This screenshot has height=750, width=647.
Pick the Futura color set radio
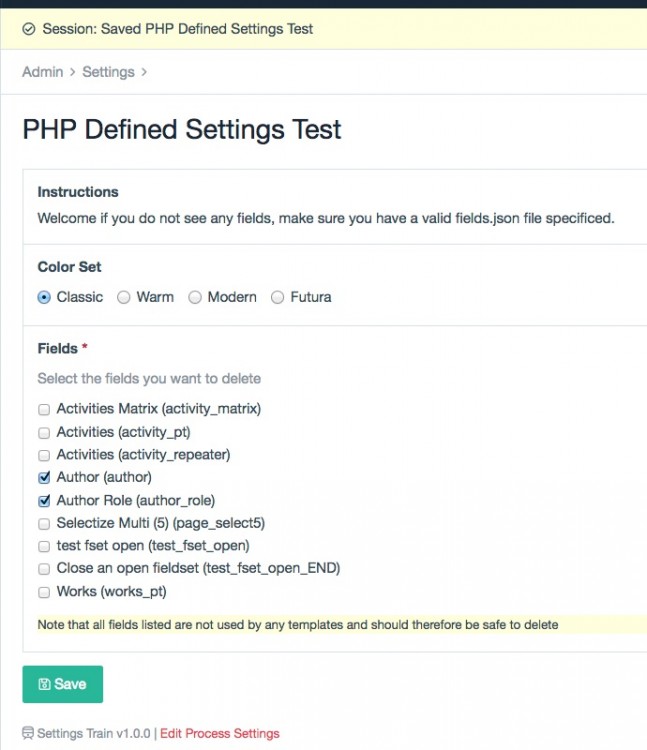278,297
